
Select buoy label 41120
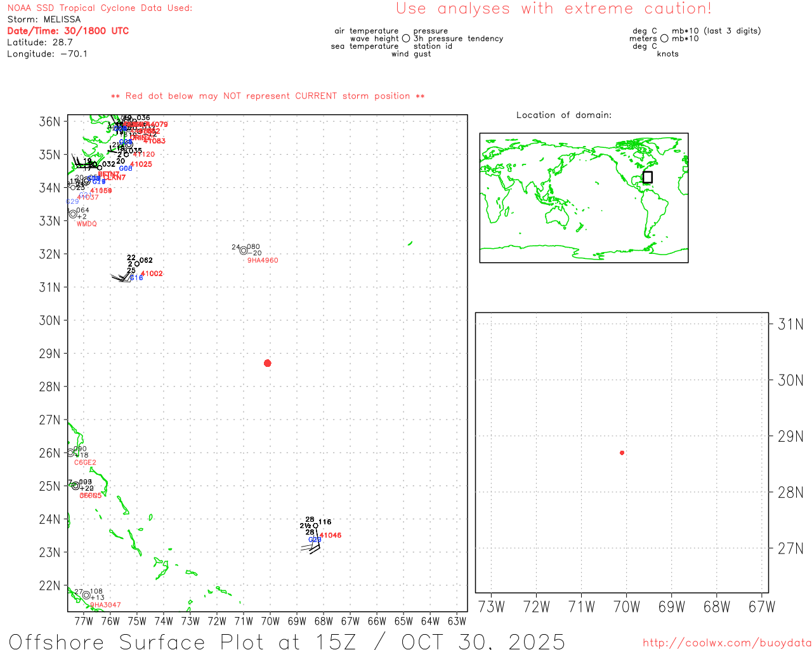pyautogui.click(x=144, y=154)
